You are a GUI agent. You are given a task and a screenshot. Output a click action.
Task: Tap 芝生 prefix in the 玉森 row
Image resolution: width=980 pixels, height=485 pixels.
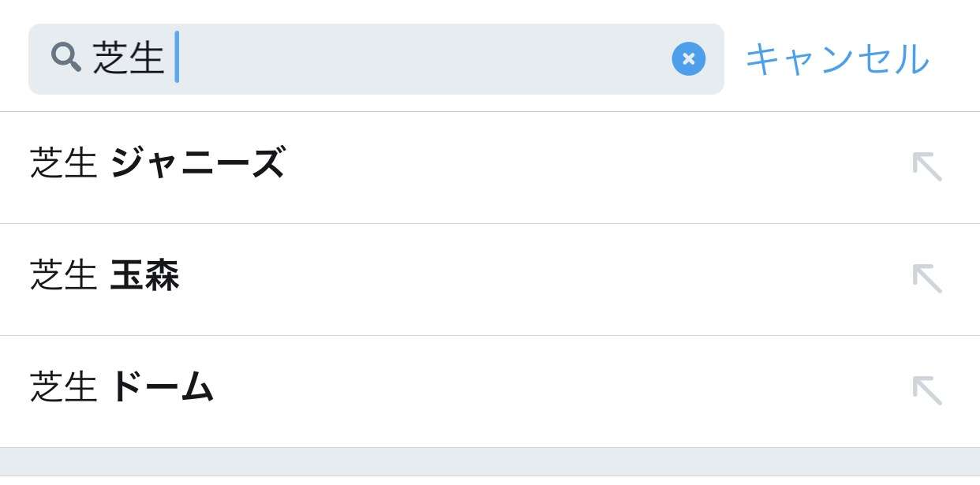click(63, 277)
